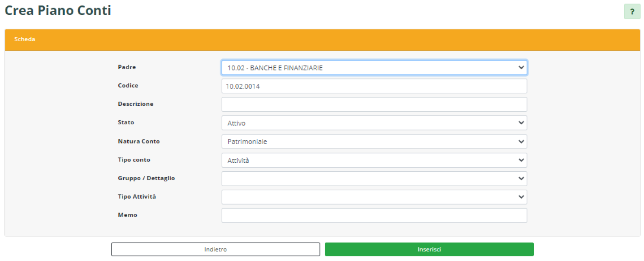Click inside the Memo input field

(x=374, y=215)
